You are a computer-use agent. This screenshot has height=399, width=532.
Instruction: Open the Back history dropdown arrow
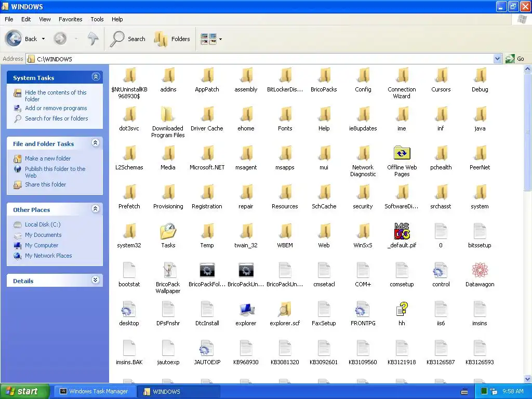tap(43, 38)
